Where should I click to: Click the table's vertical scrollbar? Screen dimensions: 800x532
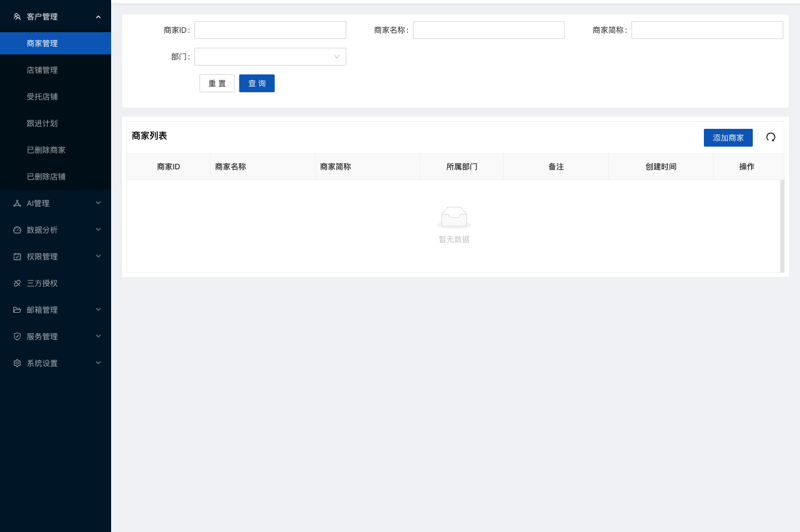[782, 226]
